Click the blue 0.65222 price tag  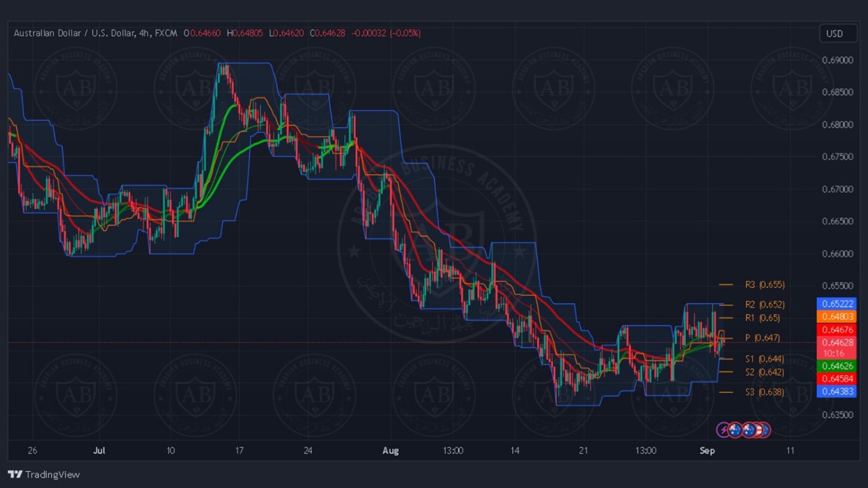pyautogui.click(x=837, y=304)
